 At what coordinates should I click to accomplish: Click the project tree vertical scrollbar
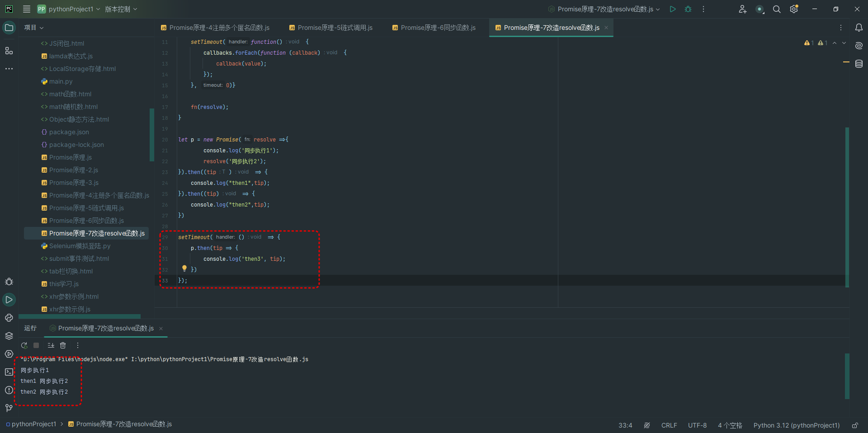pyautogui.click(x=152, y=135)
